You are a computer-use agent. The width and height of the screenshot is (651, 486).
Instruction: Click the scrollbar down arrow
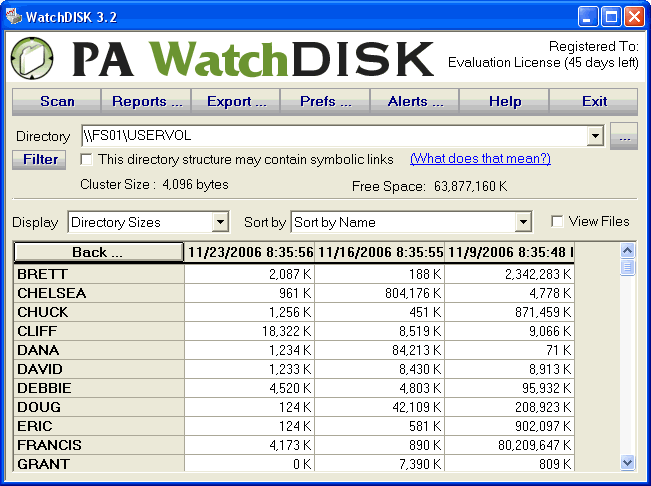coord(627,462)
